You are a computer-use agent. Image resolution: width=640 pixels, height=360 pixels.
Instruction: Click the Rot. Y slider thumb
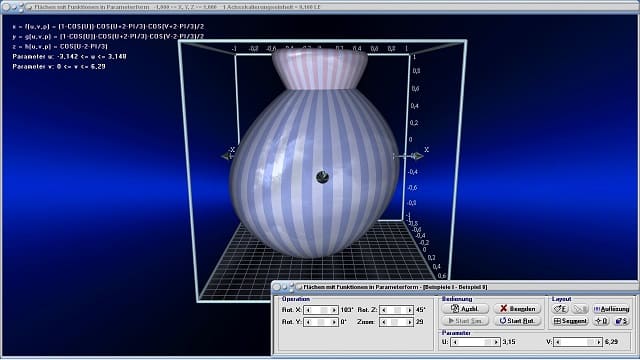click(321, 322)
